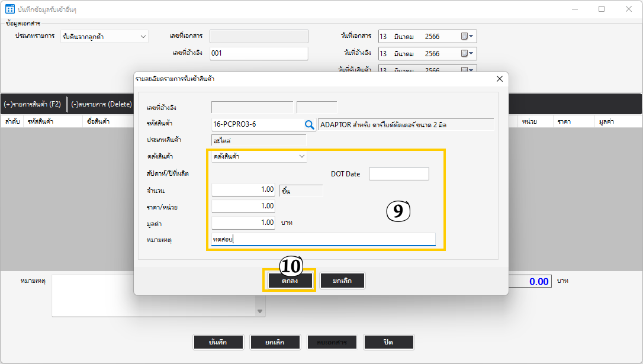Click the ปิด close button at bottom
Image resolution: width=643 pixels, height=364 pixels.
(388, 342)
